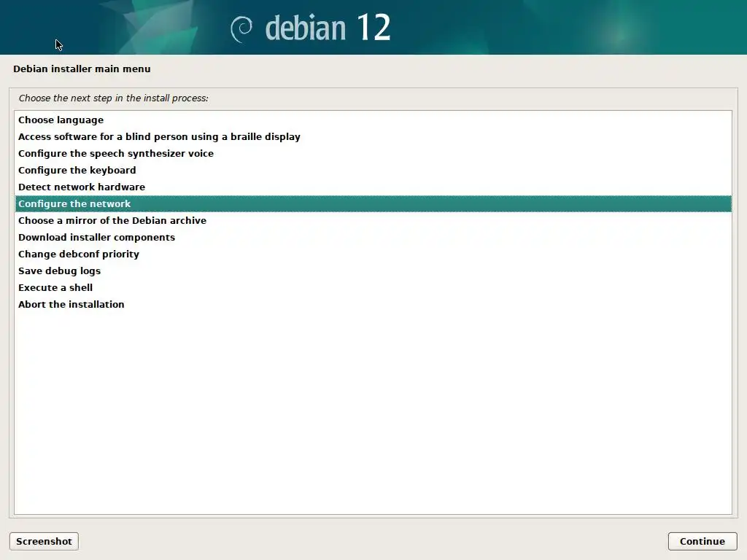Click the Screenshot button
The height and width of the screenshot is (560, 747).
coord(44,542)
